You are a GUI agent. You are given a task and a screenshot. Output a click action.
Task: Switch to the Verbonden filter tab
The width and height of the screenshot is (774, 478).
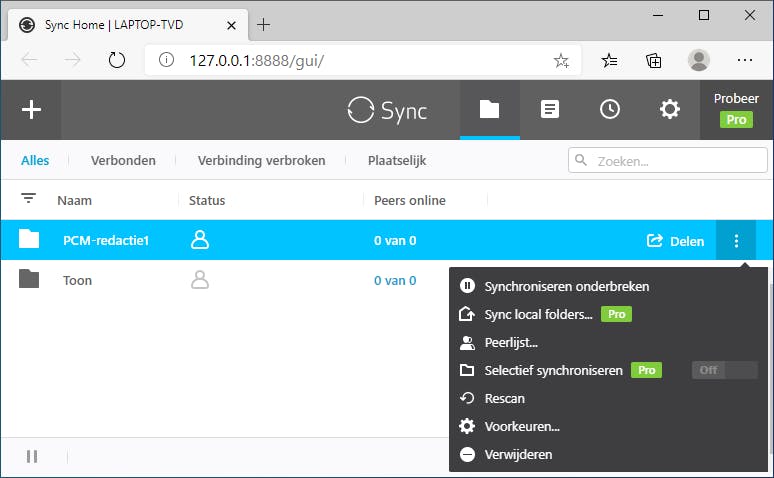(123, 160)
